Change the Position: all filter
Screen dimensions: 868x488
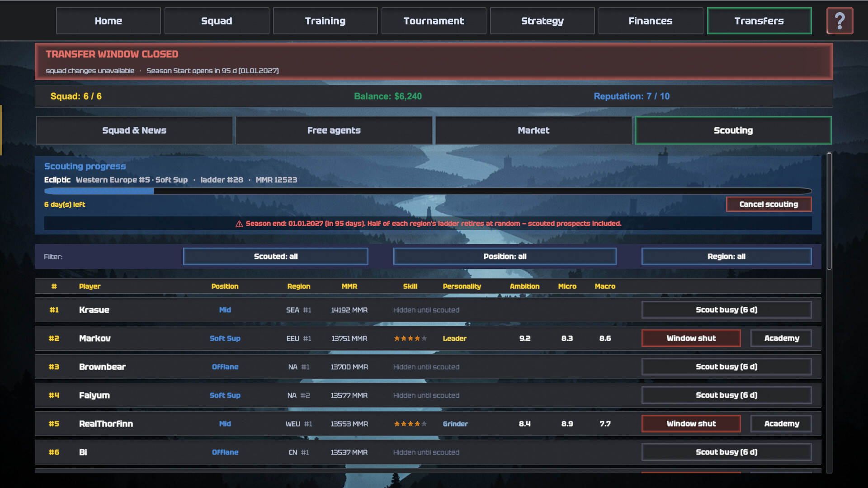pos(505,257)
